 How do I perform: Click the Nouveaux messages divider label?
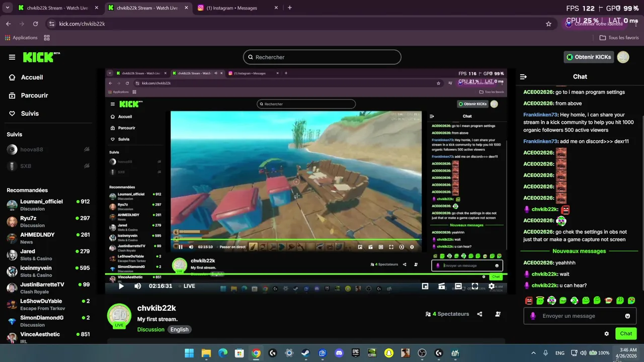[x=579, y=251]
